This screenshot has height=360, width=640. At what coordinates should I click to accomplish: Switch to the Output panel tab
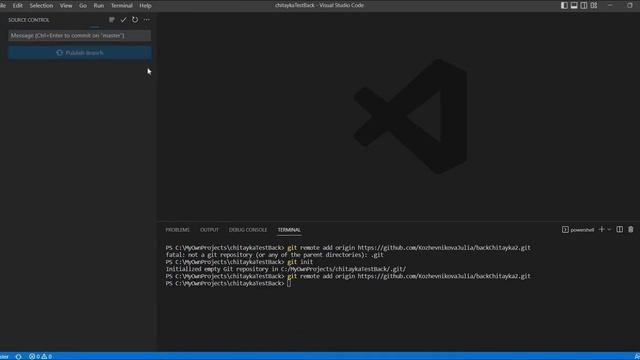pyautogui.click(x=209, y=230)
